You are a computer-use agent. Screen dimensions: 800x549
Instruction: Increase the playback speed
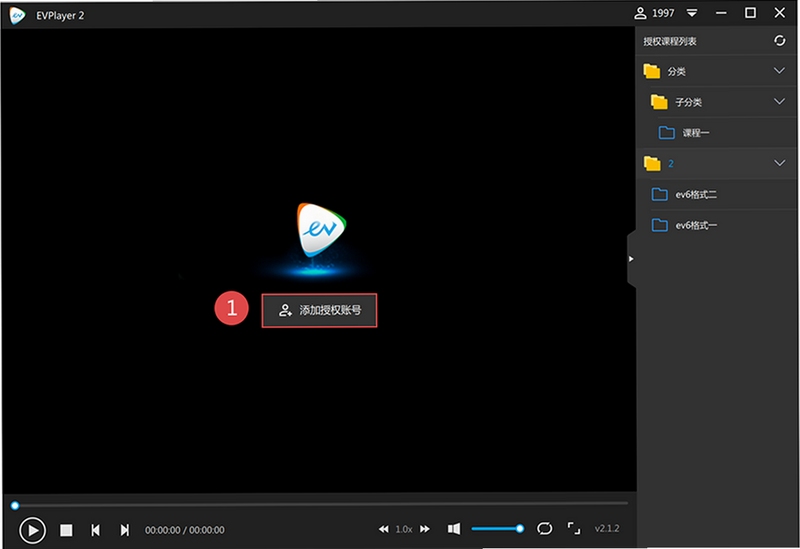[x=424, y=529]
